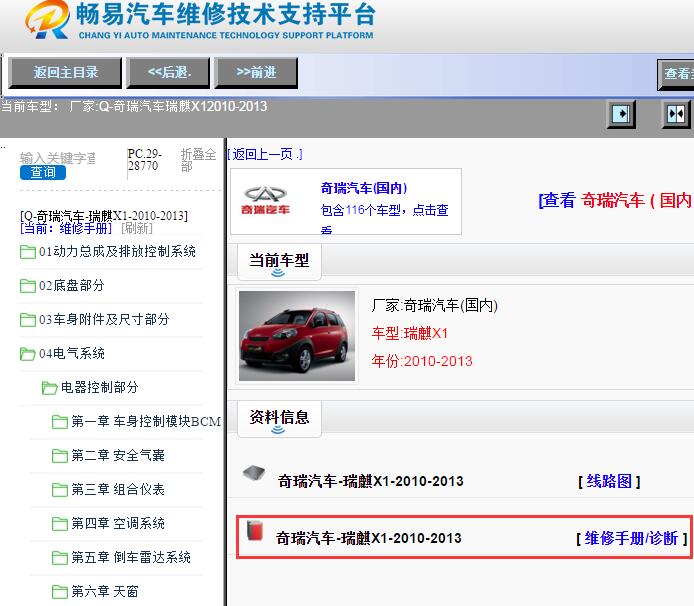Click the 查看 奇瑞汽车(国内 heading link

click(x=616, y=201)
